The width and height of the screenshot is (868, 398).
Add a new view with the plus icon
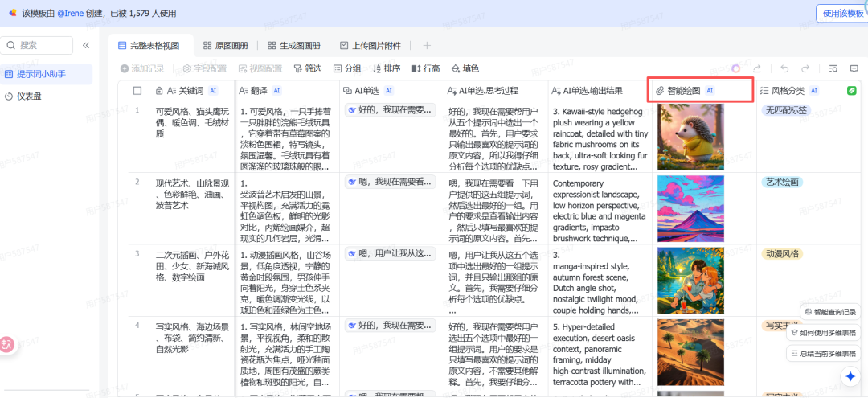point(427,45)
